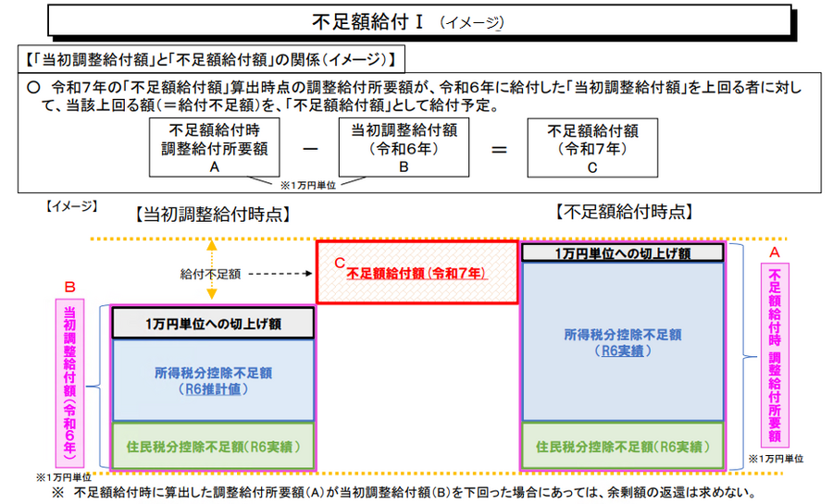
Task: Click the label '【イメージ】' at the left
Action: pos(71,206)
